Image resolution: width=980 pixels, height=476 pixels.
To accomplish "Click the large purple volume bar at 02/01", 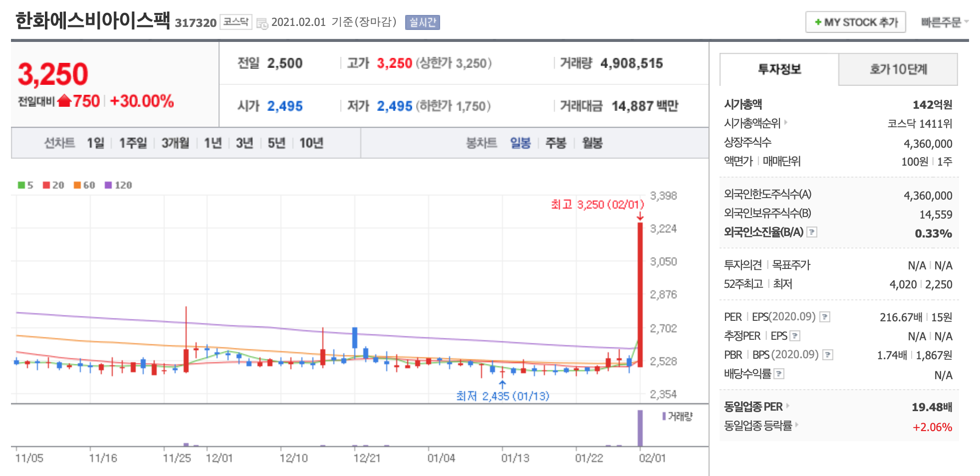I will (640, 428).
